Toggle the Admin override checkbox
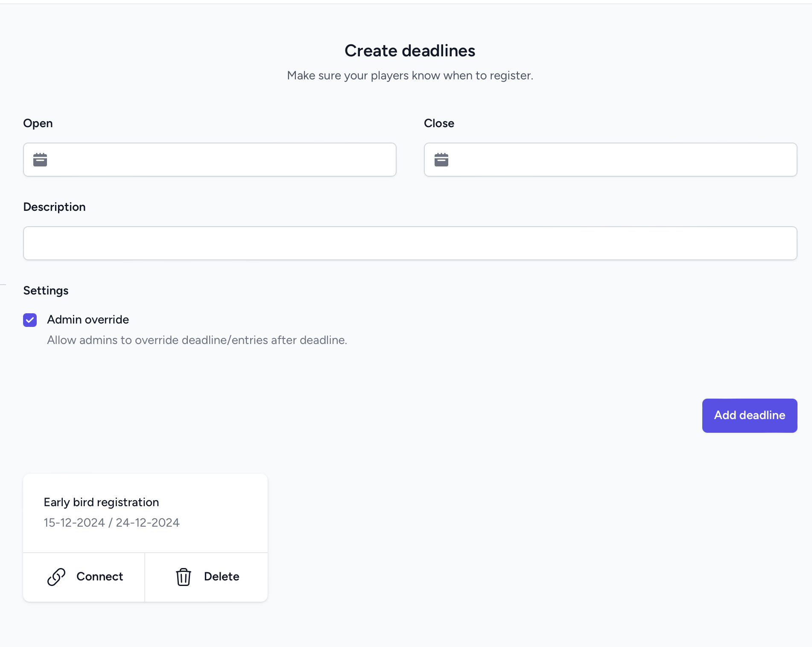This screenshot has width=812, height=647. (x=30, y=320)
